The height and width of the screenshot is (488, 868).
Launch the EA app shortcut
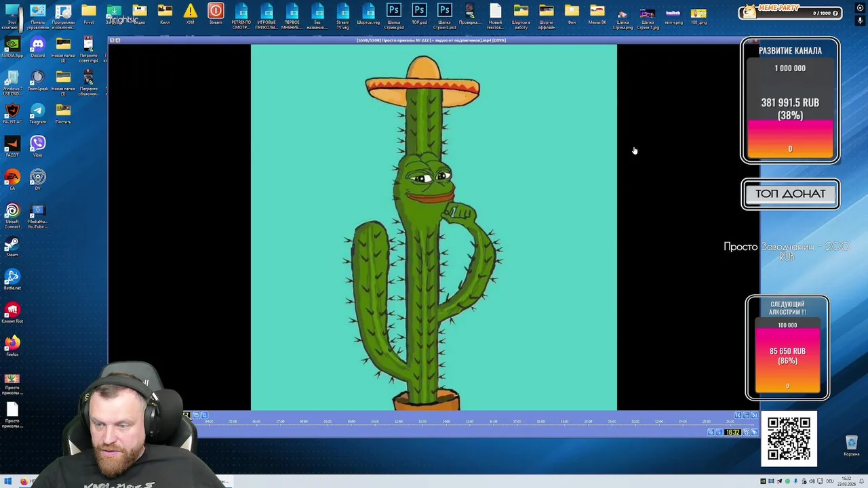(x=12, y=180)
